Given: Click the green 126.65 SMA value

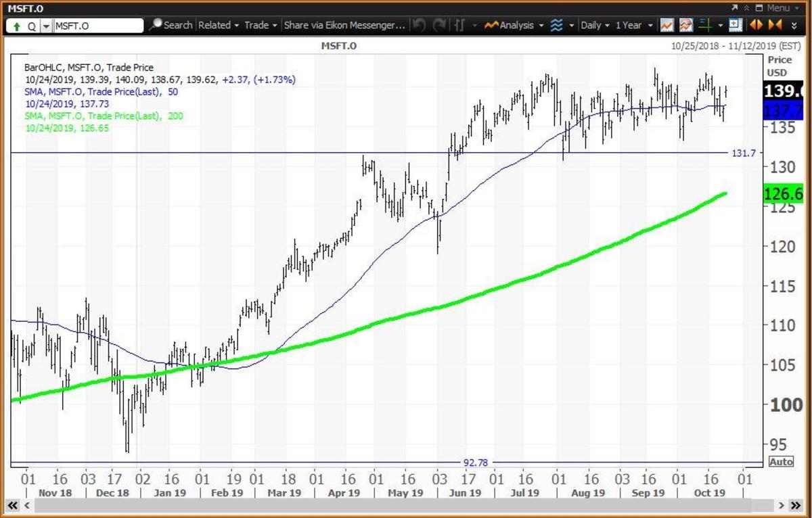Looking at the screenshot, I should [95, 128].
